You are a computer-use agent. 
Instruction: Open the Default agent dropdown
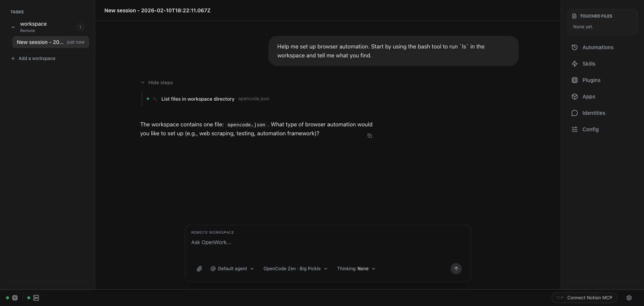click(x=232, y=269)
